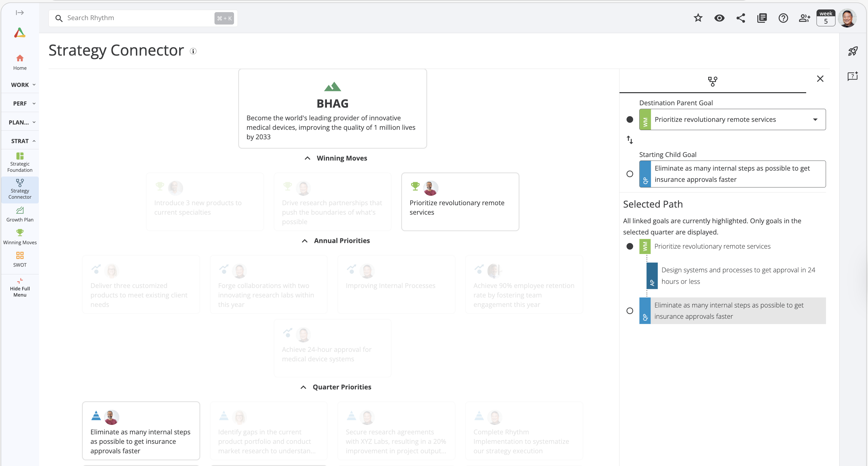
Task: Click the add users icon
Action: (804, 18)
